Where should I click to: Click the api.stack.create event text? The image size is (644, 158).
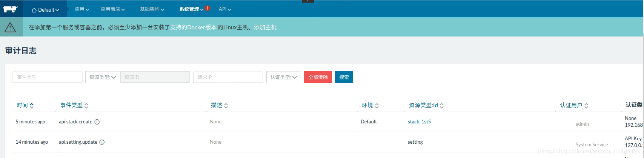(75, 122)
